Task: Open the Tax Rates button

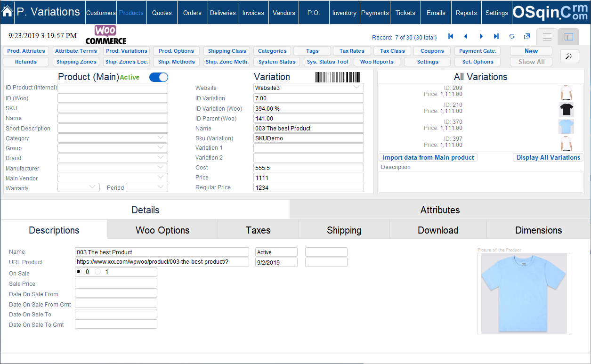Action: point(352,51)
